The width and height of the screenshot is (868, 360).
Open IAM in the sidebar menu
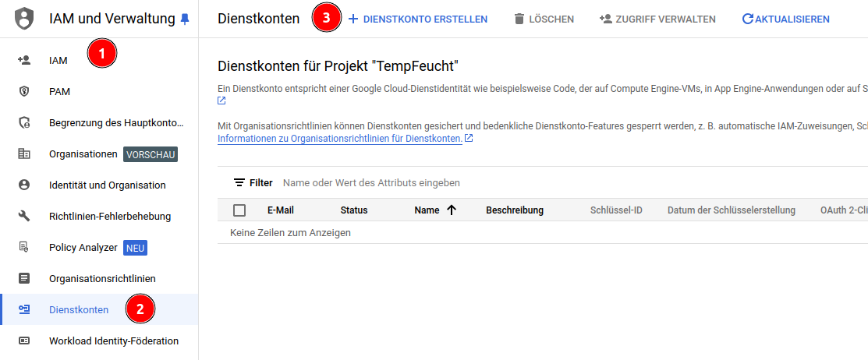[58, 60]
